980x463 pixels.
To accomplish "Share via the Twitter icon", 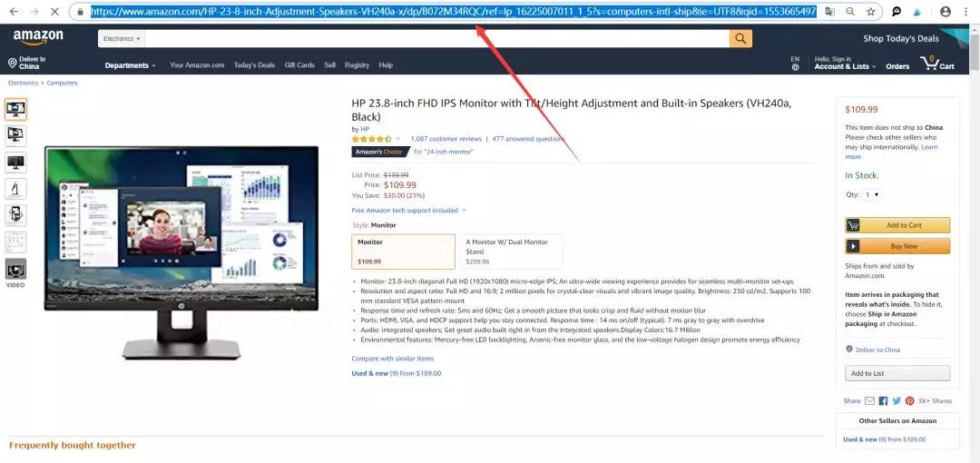I will (x=897, y=401).
